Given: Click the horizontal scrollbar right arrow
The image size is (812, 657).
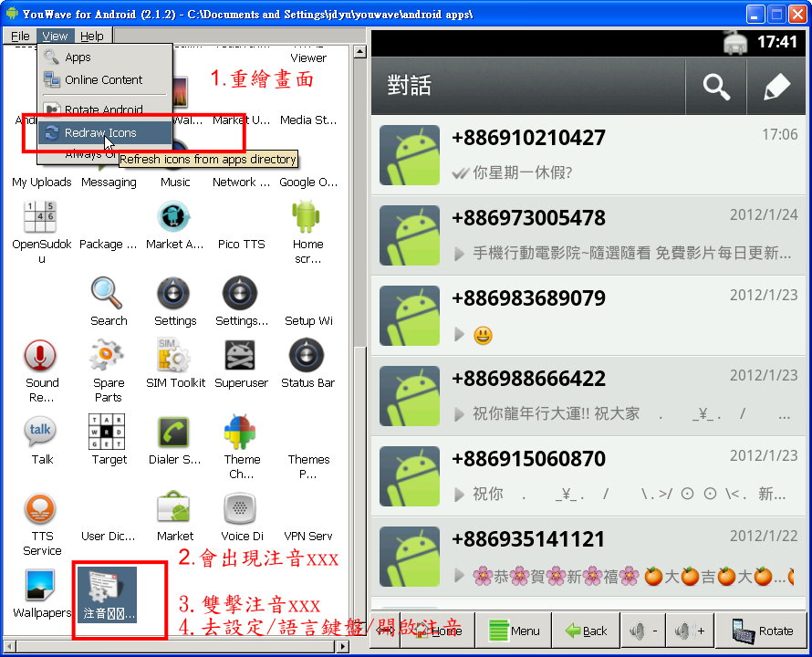Looking at the screenshot, I should [x=342, y=646].
